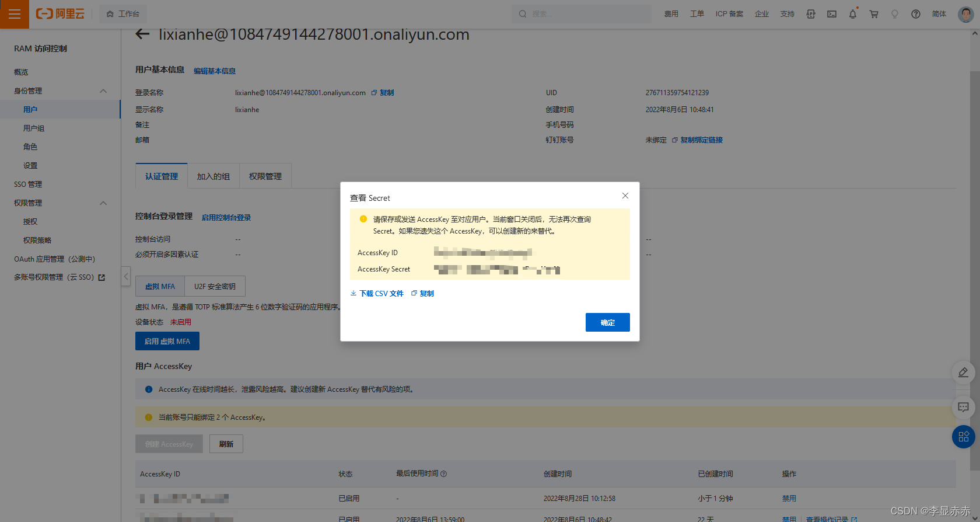The height and width of the screenshot is (522, 980).
Task: Collapse the sidebar with the handle arrow
Action: coord(126,276)
